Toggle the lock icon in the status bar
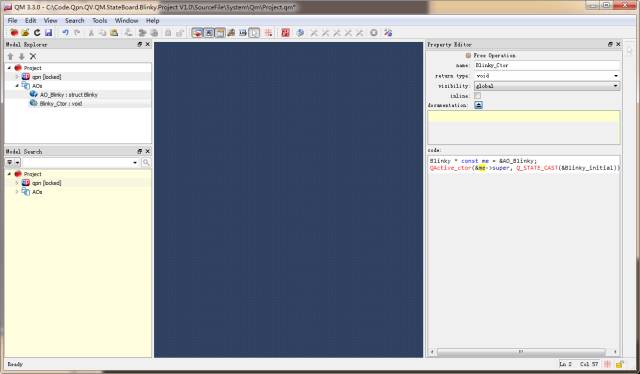640x374 pixels. point(620,364)
